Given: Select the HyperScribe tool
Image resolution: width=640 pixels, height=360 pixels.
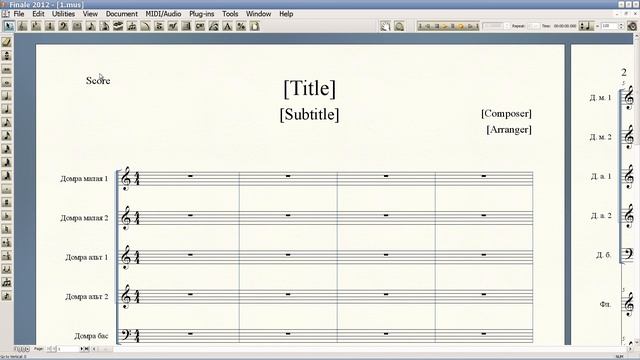Looking at the screenshot, I should pyautogui.click(x=118, y=26).
